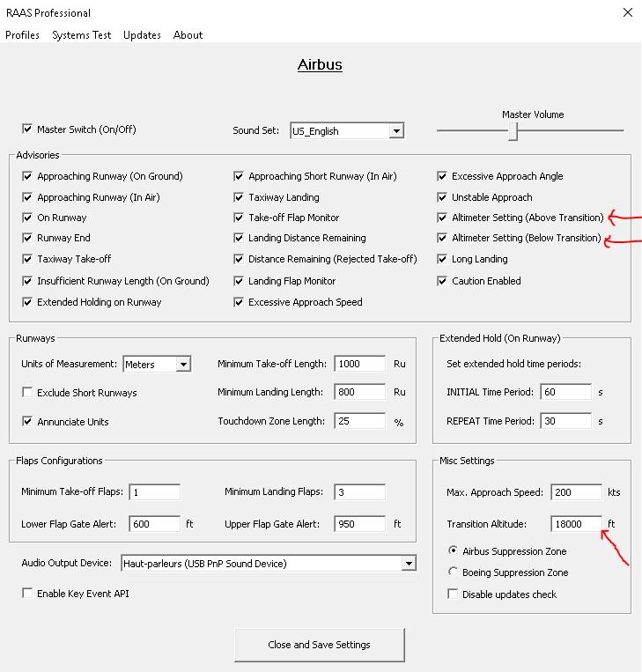
Task: Select the Boeing Suppression Zone option
Action: [x=453, y=572]
